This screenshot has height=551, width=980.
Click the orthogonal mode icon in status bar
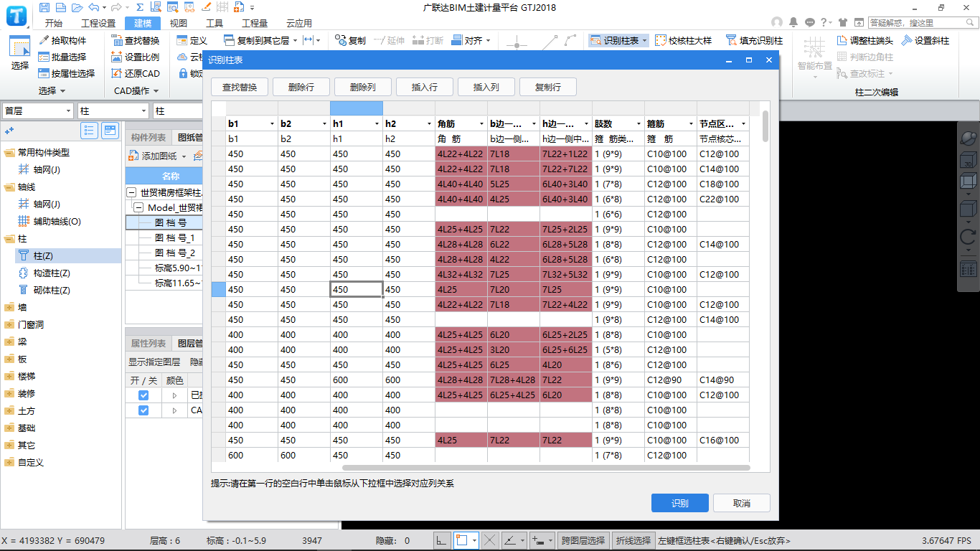[443, 540]
